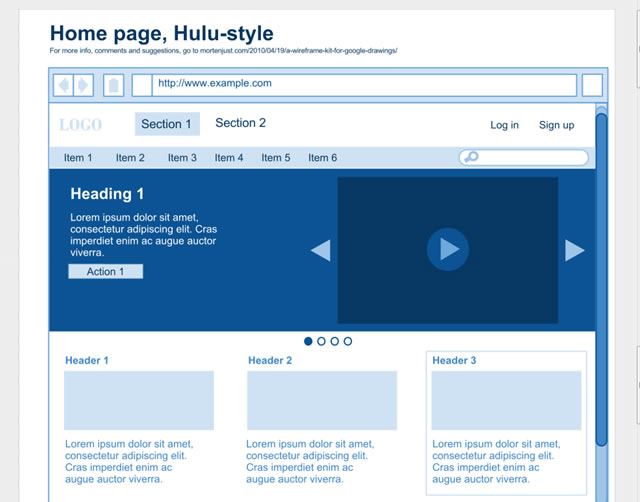Click the home icon in browser toolbar
The image size is (640, 502).
[x=113, y=85]
